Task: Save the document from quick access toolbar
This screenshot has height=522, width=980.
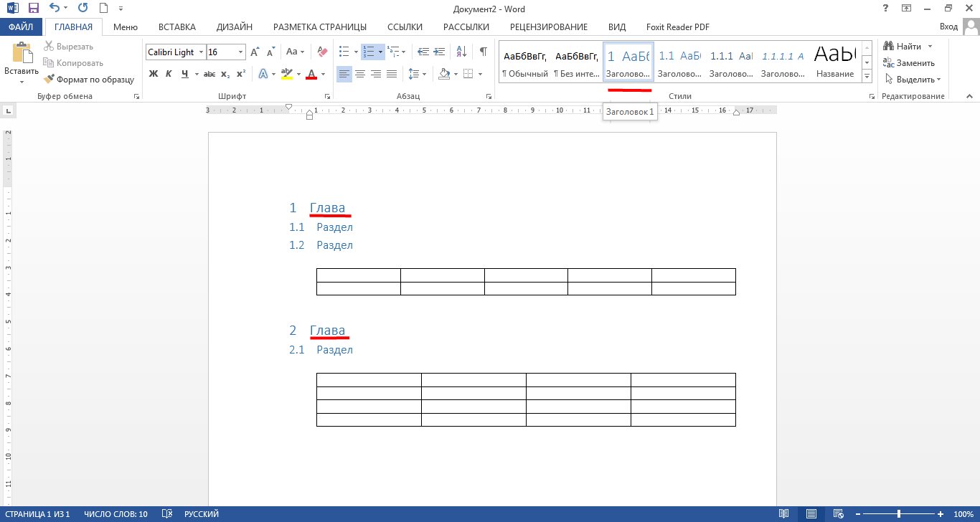Action: (x=32, y=9)
